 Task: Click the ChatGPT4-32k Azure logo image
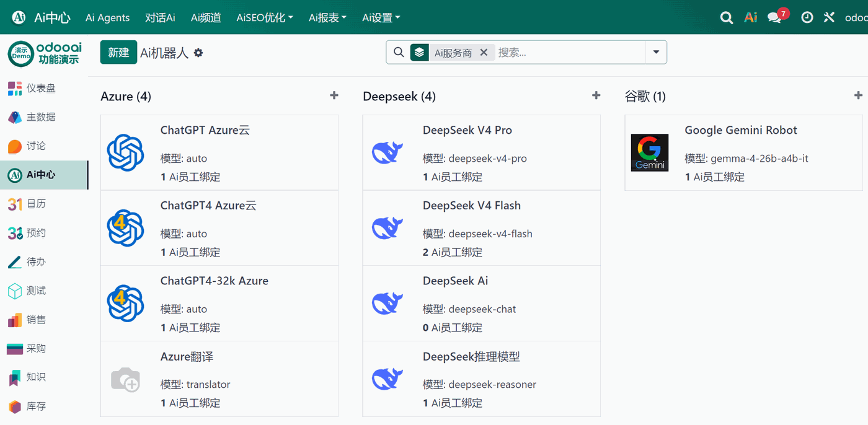tap(126, 304)
